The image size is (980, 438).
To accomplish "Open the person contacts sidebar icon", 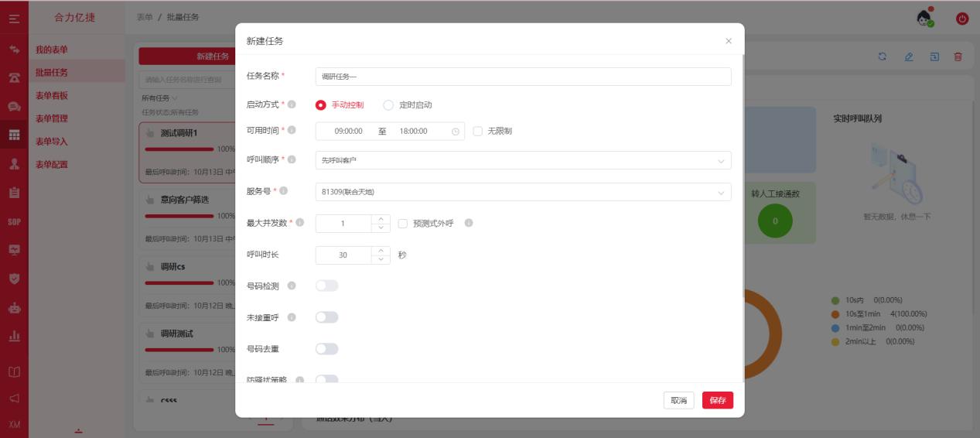I will [14, 163].
